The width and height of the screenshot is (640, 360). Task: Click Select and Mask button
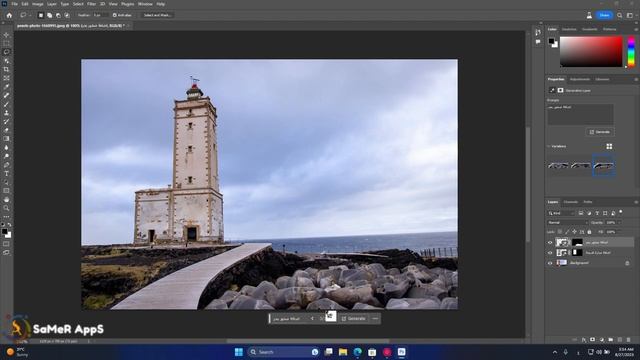click(x=157, y=15)
